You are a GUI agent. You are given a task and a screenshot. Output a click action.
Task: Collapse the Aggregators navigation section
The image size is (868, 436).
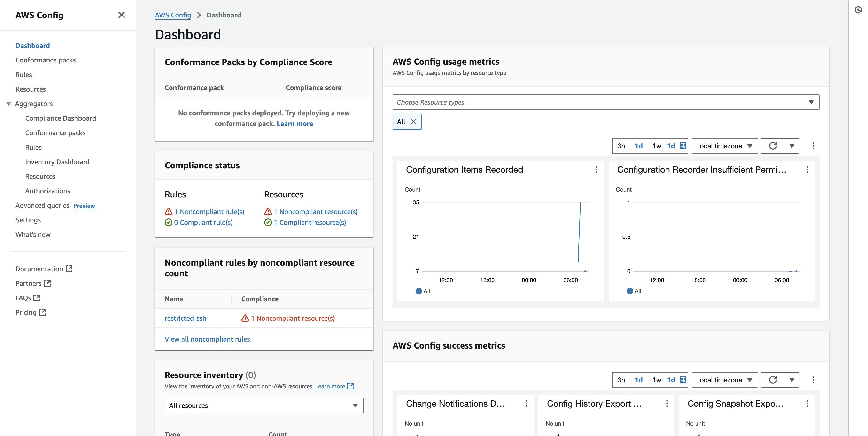coord(9,104)
